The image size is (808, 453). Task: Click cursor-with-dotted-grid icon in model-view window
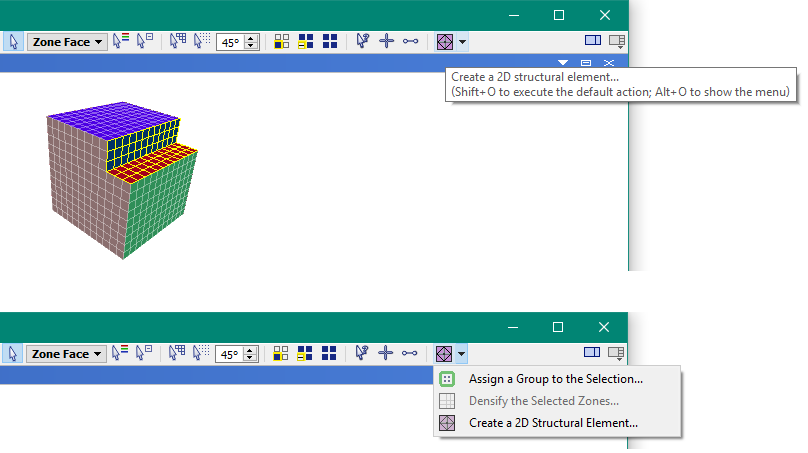point(201,41)
